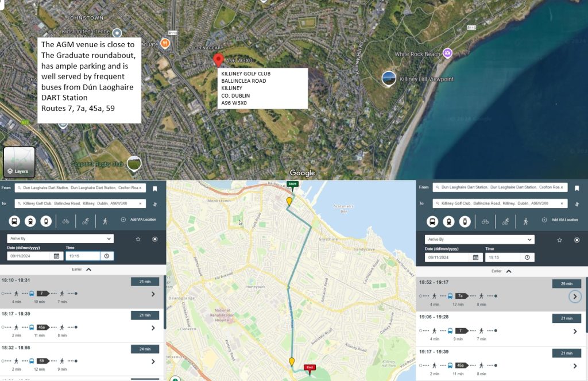
Task: Open the time clock picker in right planner
Action: tap(527, 257)
